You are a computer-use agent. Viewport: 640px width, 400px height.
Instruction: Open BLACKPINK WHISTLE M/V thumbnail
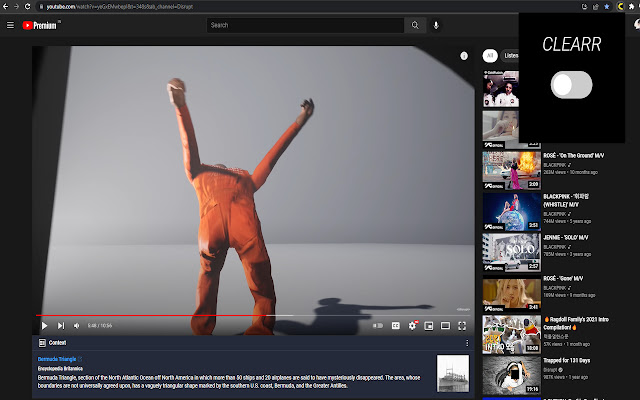511,211
